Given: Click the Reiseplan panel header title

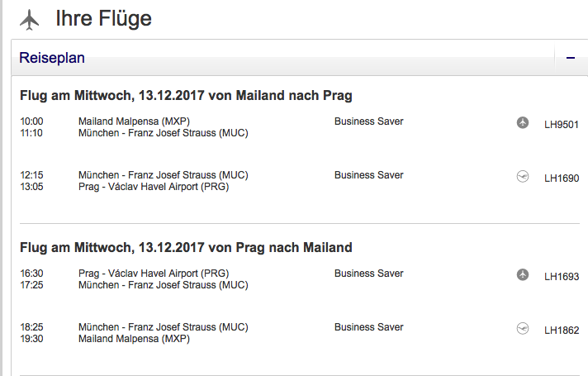Looking at the screenshot, I should point(52,59).
